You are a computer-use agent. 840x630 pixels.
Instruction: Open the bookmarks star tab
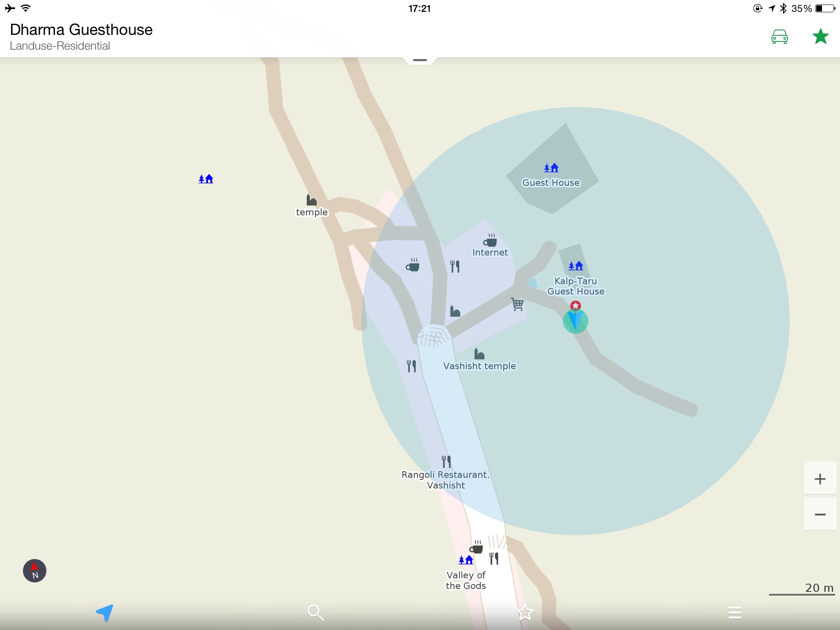coord(525,612)
